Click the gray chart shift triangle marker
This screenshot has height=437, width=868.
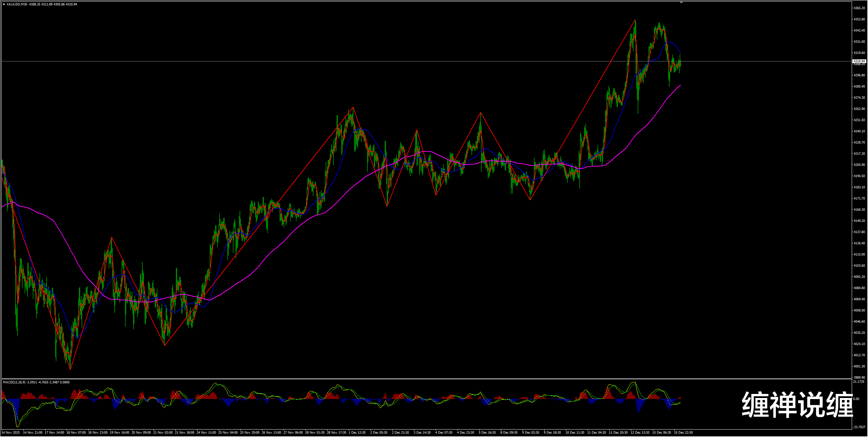[682, 2]
